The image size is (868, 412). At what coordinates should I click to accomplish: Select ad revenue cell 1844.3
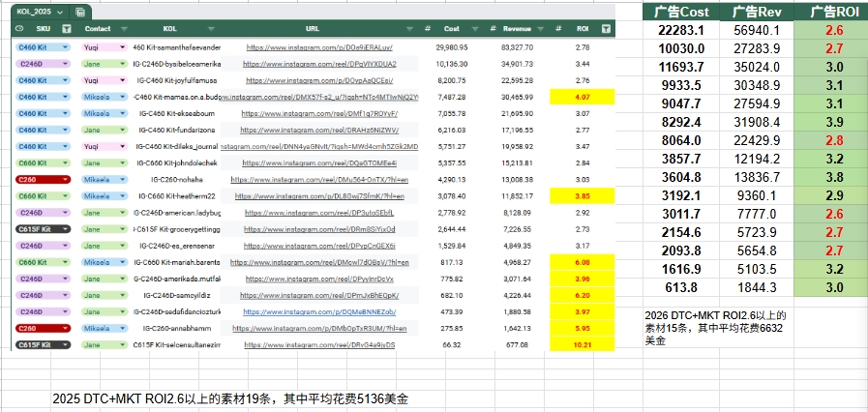757,287
